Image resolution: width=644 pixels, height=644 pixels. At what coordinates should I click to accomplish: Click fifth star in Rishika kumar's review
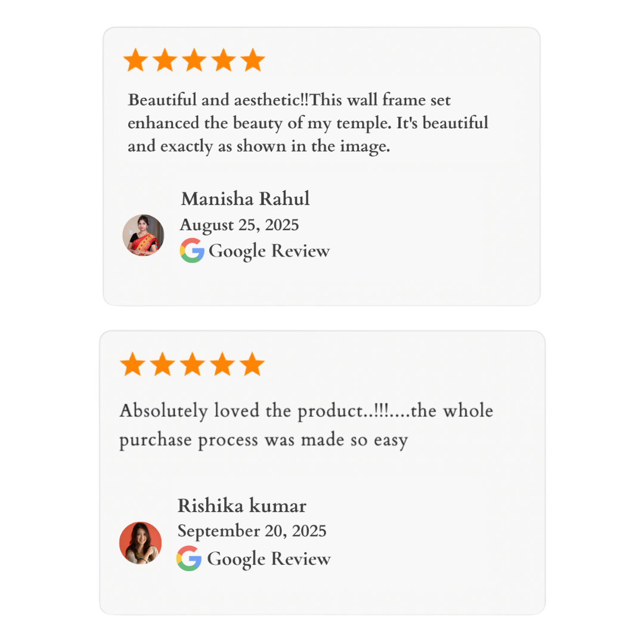point(252,364)
